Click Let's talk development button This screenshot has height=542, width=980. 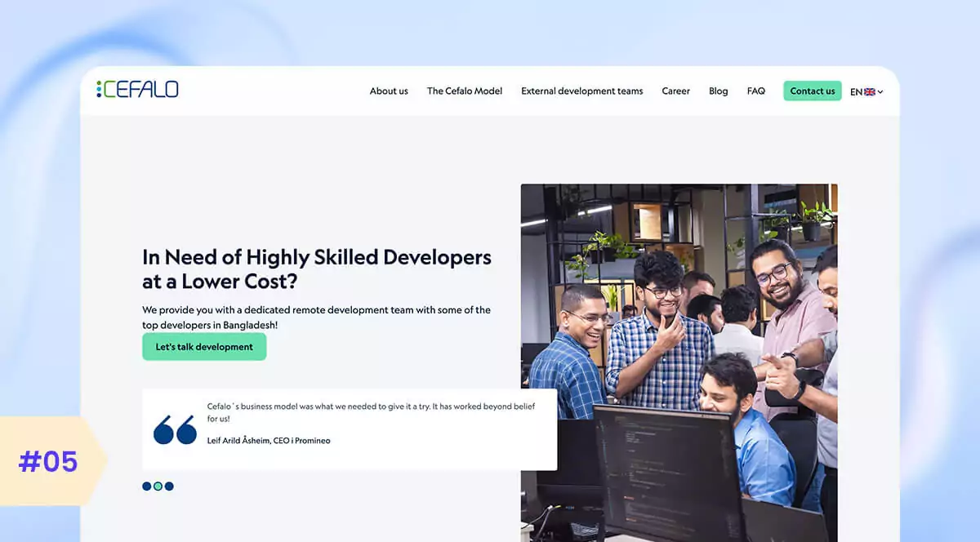(204, 347)
